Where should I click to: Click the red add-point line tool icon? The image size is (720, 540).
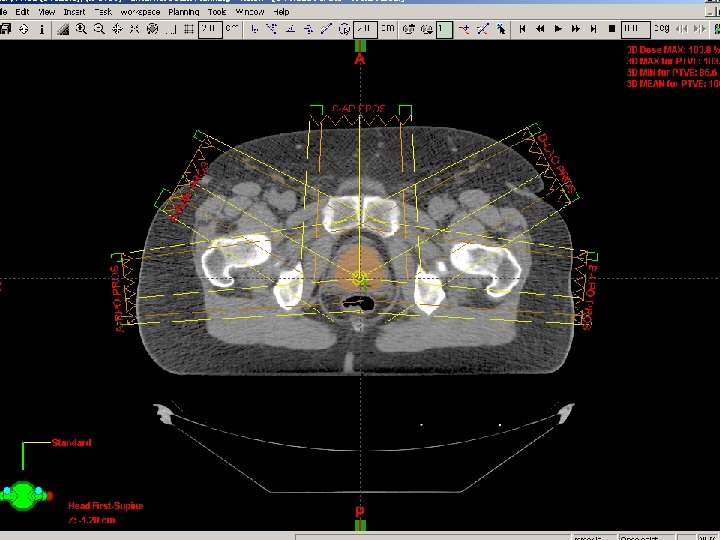click(464, 29)
